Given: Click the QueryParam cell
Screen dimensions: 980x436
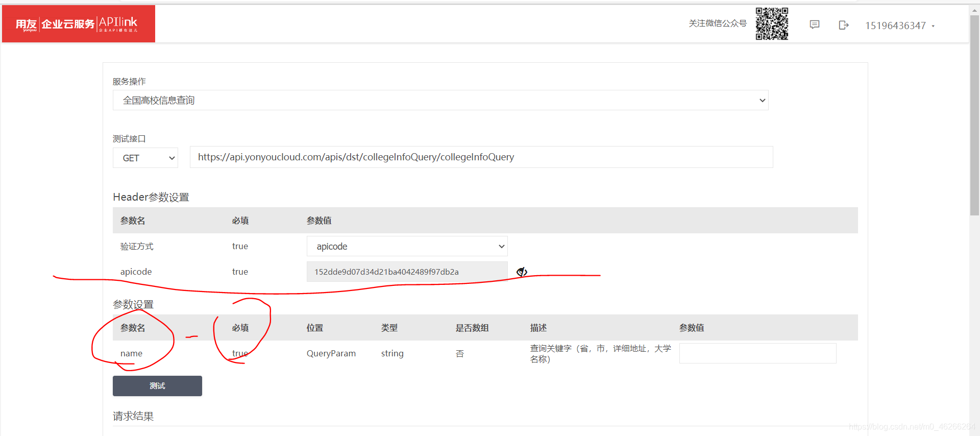Looking at the screenshot, I should point(331,353).
